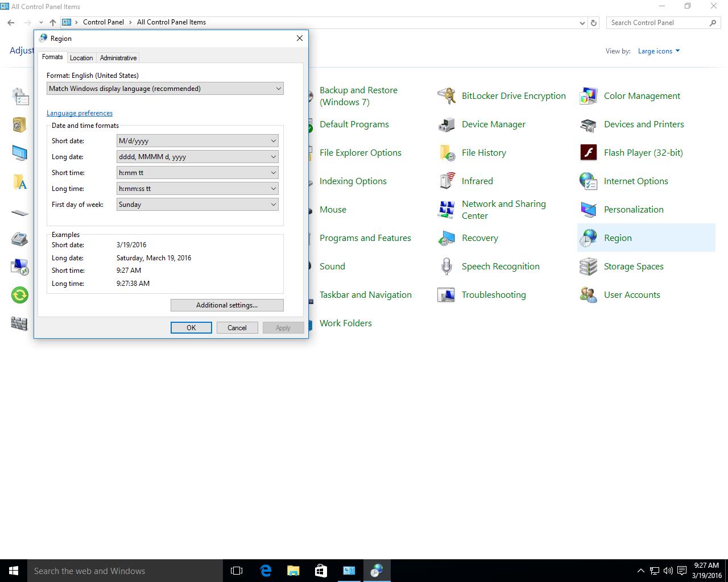728x582 pixels.
Task: Open Devices and Printers icon
Action: [589, 124]
